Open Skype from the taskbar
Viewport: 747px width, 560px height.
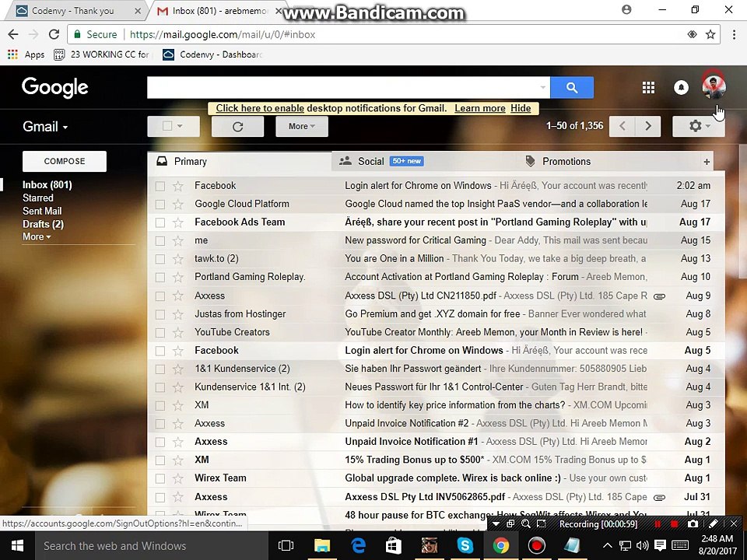[465, 545]
